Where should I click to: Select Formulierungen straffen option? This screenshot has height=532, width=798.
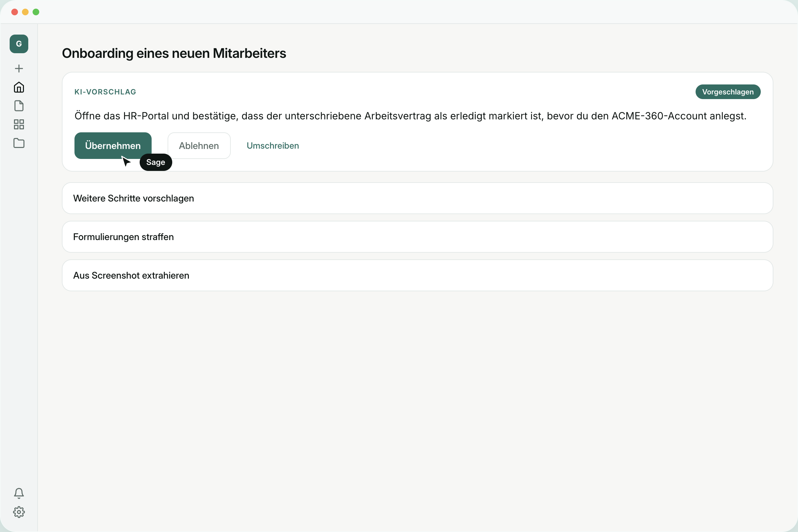coord(418,237)
